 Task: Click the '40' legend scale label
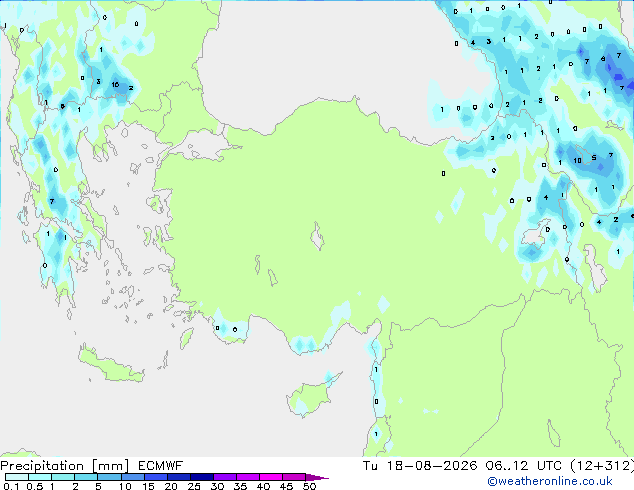point(263,486)
